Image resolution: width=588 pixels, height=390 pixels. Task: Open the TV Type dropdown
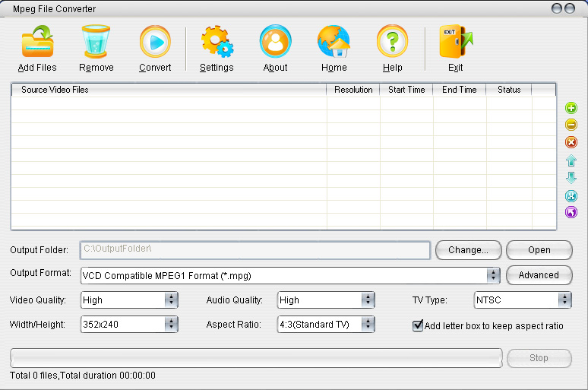point(523,300)
